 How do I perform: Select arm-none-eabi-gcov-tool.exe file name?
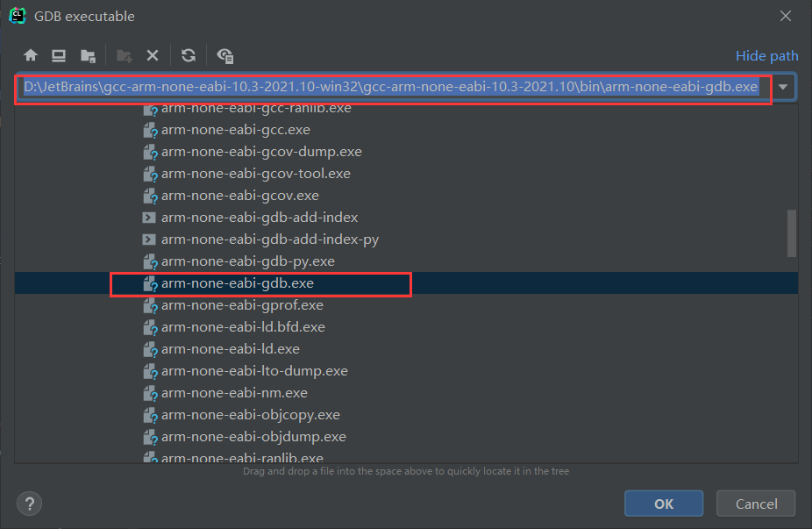(256, 174)
